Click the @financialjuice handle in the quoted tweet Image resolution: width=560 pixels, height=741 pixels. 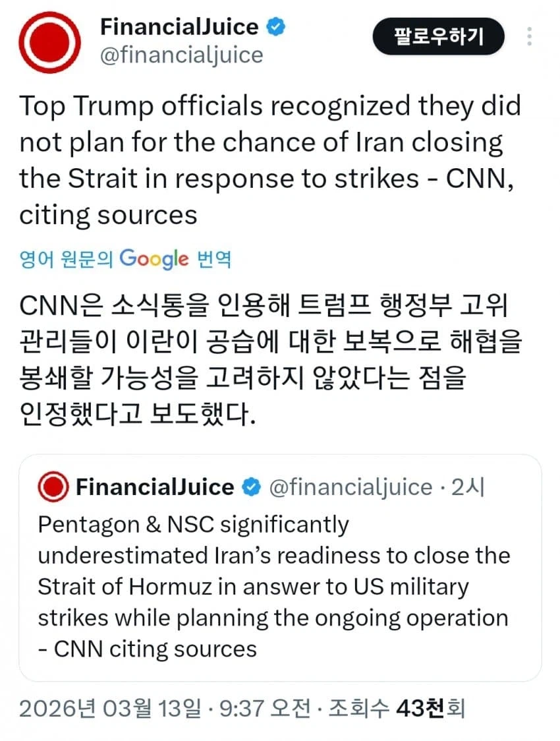click(350, 487)
